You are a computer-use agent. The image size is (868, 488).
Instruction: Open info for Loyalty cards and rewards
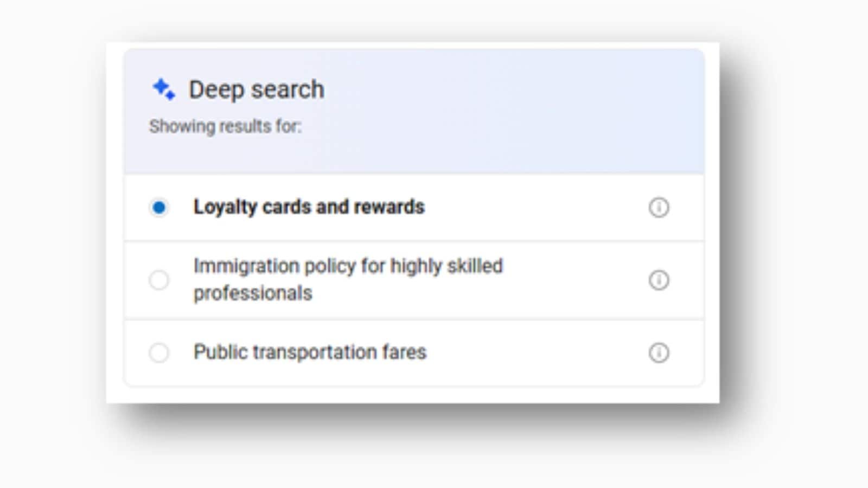(x=659, y=207)
